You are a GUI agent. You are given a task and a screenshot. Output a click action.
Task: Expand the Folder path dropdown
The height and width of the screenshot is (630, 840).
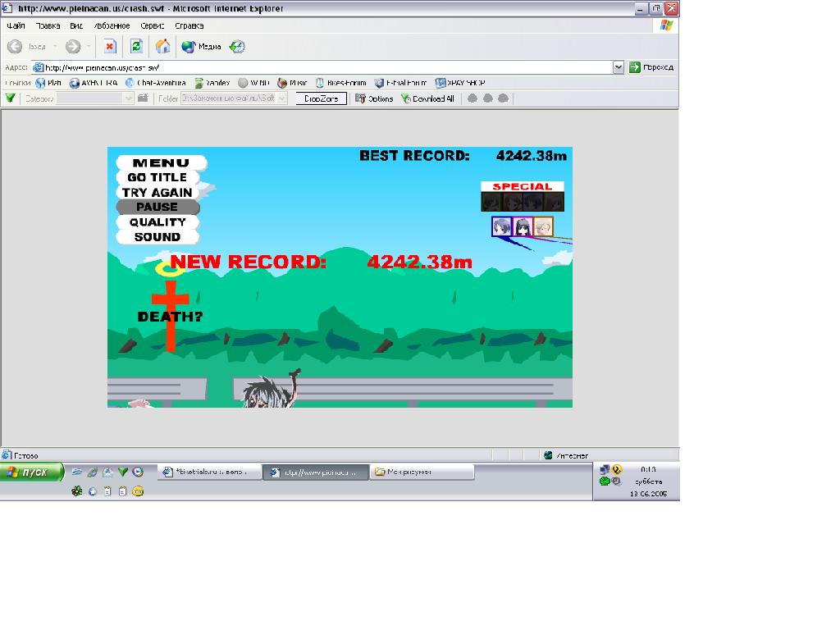(282, 98)
